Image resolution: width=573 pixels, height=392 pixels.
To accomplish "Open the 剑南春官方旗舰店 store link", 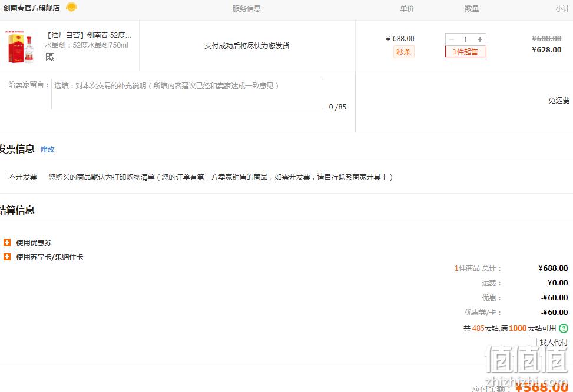I will [31, 8].
